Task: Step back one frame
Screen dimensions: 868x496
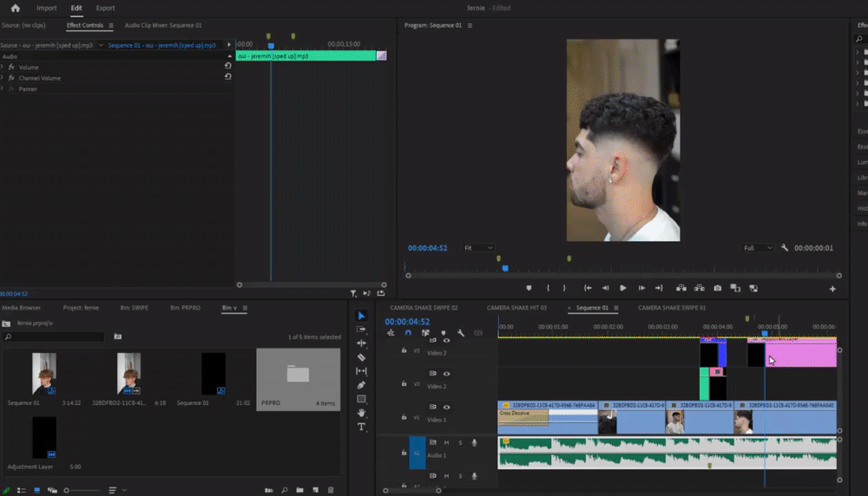Action: point(606,288)
